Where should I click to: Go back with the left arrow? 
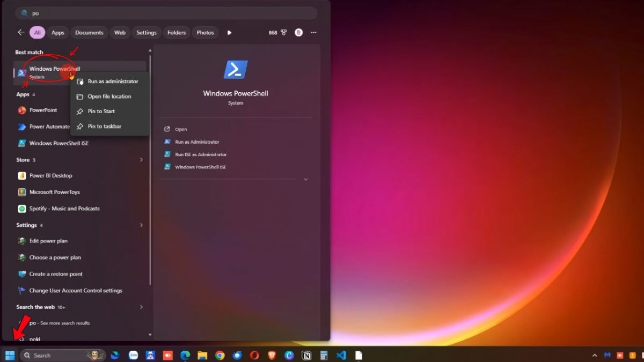[x=21, y=32]
